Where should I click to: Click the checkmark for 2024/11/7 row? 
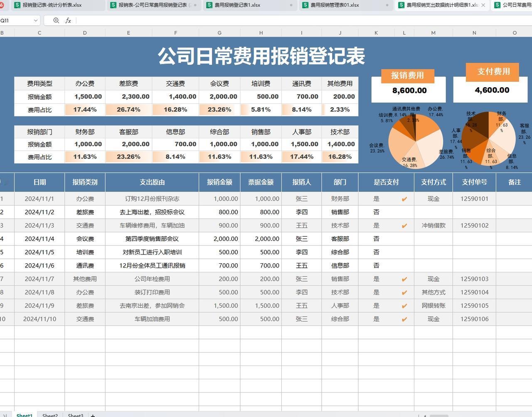pyautogui.click(x=404, y=279)
